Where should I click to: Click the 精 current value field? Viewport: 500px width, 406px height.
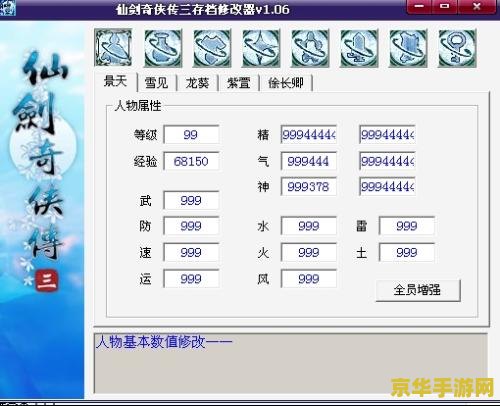pos(309,134)
